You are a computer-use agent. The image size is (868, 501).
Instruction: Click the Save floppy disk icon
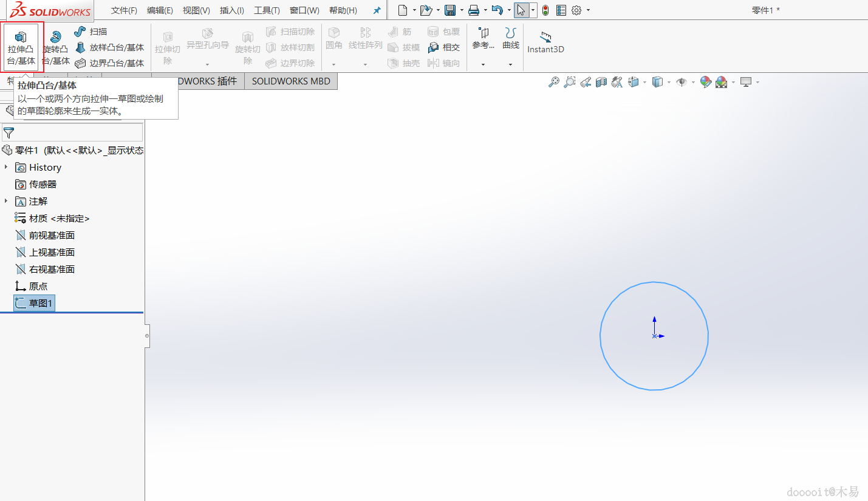coord(450,10)
